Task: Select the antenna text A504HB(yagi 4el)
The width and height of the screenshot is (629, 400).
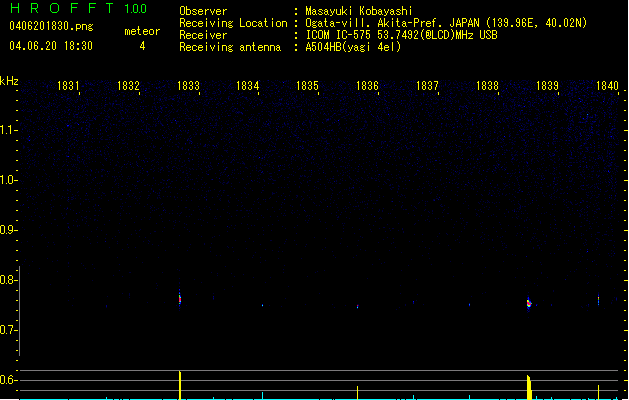Action: click(353, 47)
